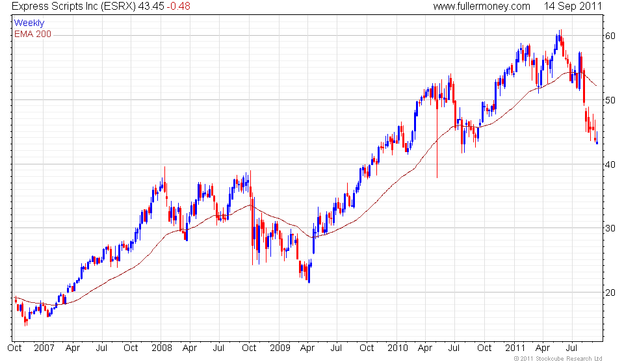Click the Express Scripts Inc (ESRX) title

pos(73,6)
